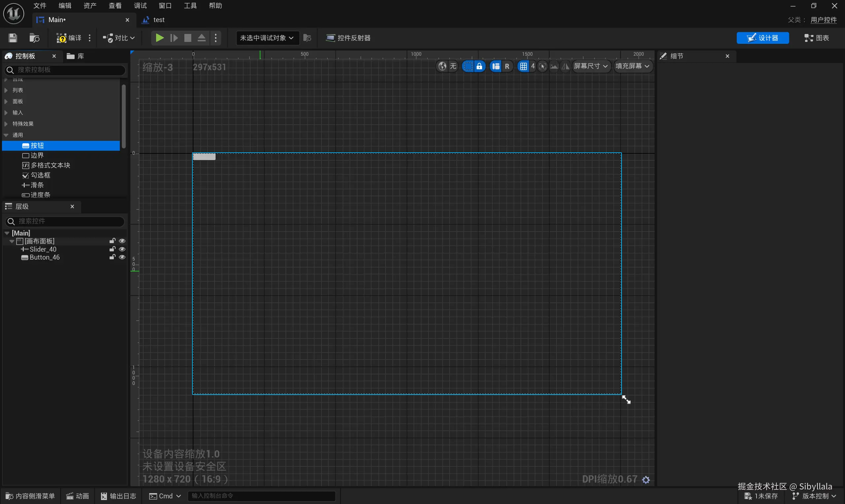Switch to Graph (图表) mode
The image size is (845, 504).
click(x=817, y=38)
